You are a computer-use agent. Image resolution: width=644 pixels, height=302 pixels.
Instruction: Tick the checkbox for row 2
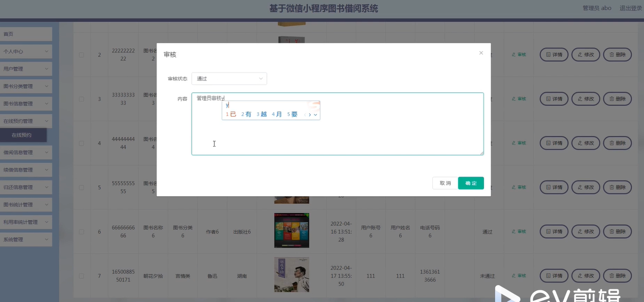point(82,55)
